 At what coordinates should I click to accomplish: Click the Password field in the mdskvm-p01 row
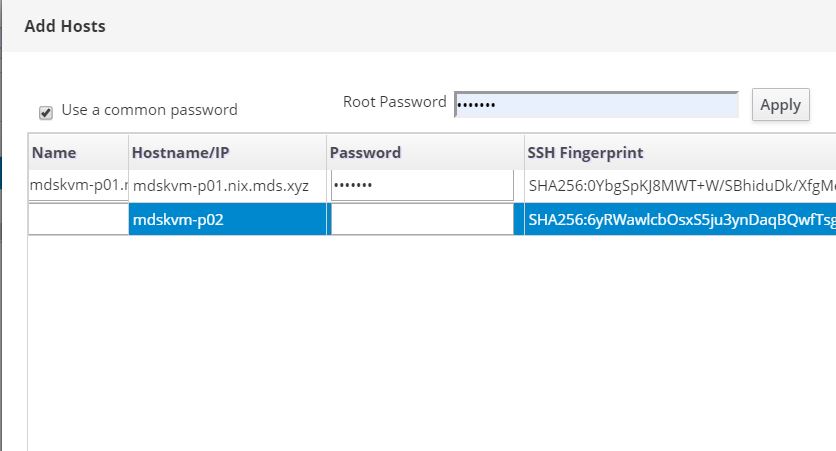(x=422, y=186)
